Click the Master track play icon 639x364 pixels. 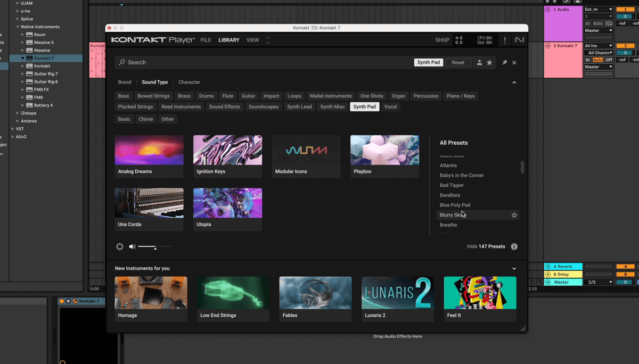pyautogui.click(x=548, y=282)
